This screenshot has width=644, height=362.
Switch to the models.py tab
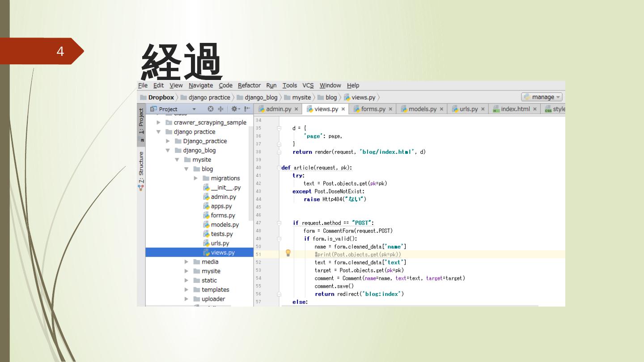[422, 109]
